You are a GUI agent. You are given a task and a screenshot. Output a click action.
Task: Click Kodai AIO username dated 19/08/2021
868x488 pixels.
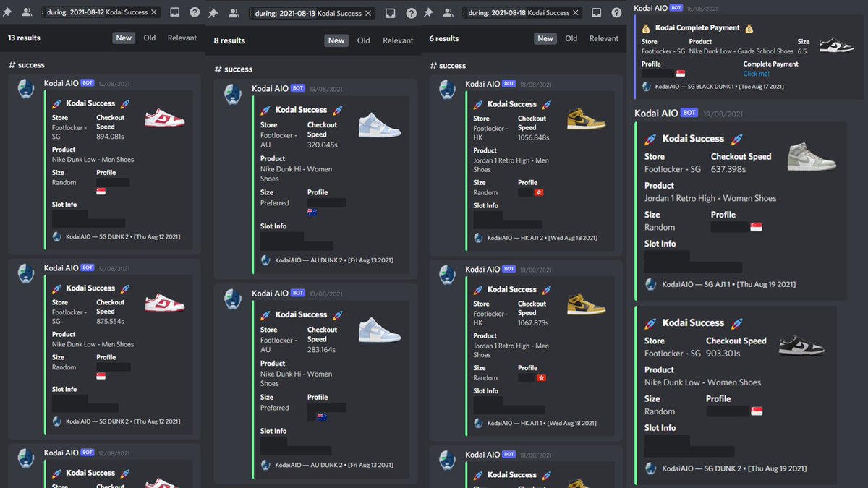(x=656, y=113)
